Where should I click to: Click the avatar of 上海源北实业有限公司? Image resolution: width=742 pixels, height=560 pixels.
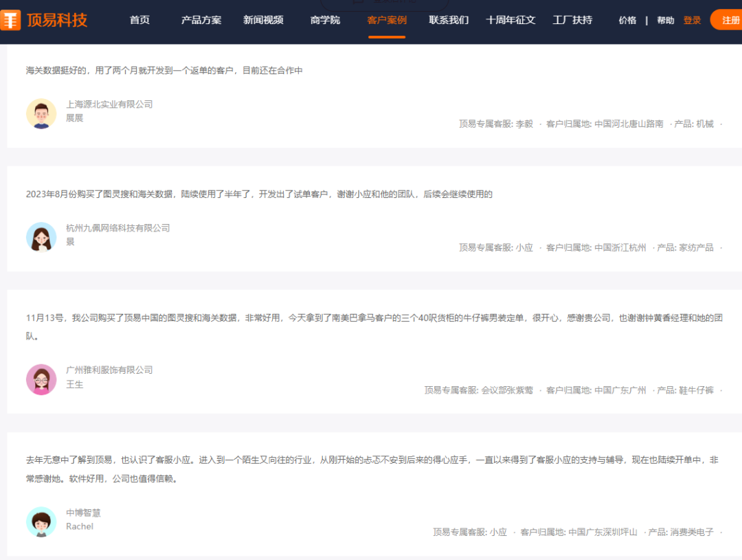[x=41, y=113]
